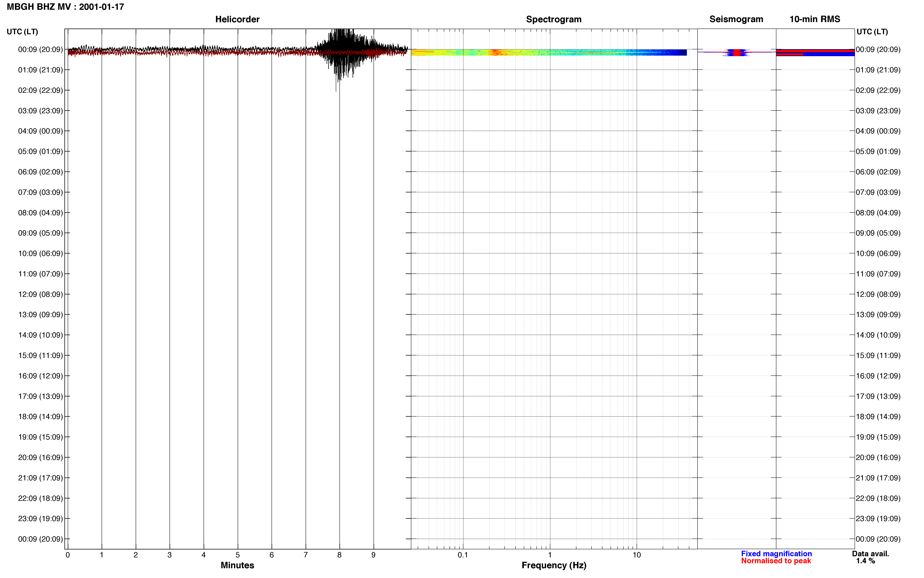Click 08:09 (04:09) on Helicorder time axis
The height and width of the screenshot is (578, 924).
(x=41, y=212)
